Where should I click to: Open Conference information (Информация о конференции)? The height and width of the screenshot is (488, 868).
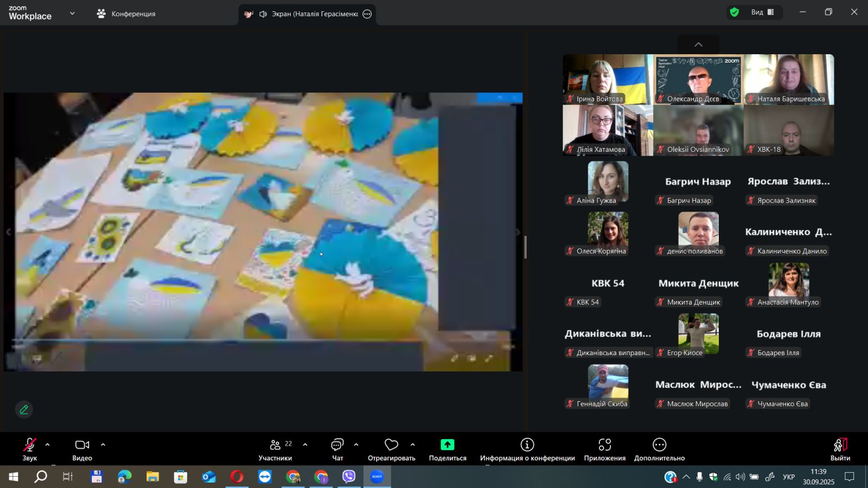click(x=527, y=449)
